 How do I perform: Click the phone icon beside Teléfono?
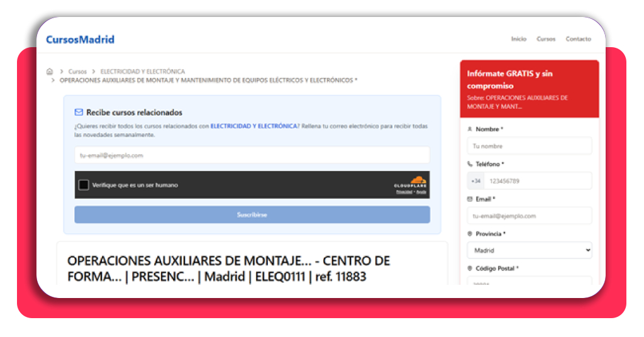470,163
